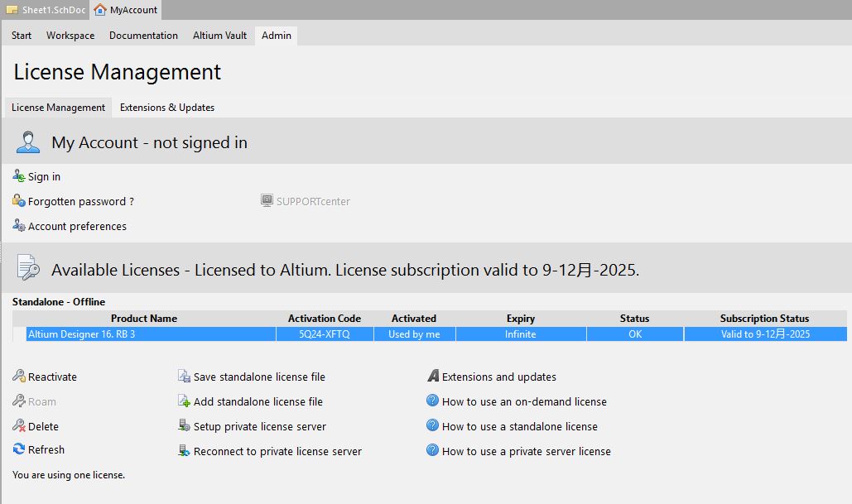
Task: Click the Sign in link
Action: [44, 176]
